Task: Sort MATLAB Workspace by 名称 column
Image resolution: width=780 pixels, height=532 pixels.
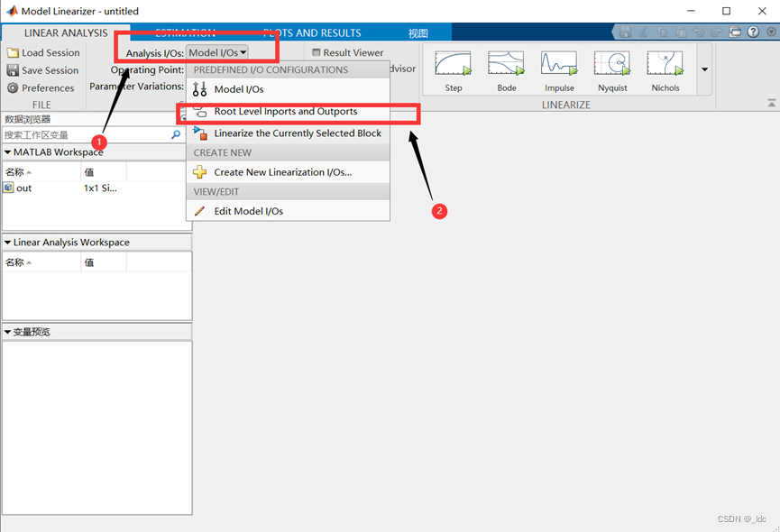Action: (41, 172)
